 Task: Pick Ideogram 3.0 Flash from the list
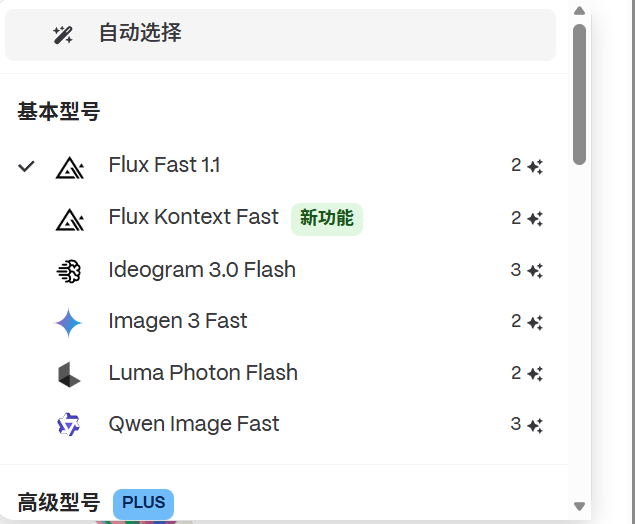click(202, 270)
